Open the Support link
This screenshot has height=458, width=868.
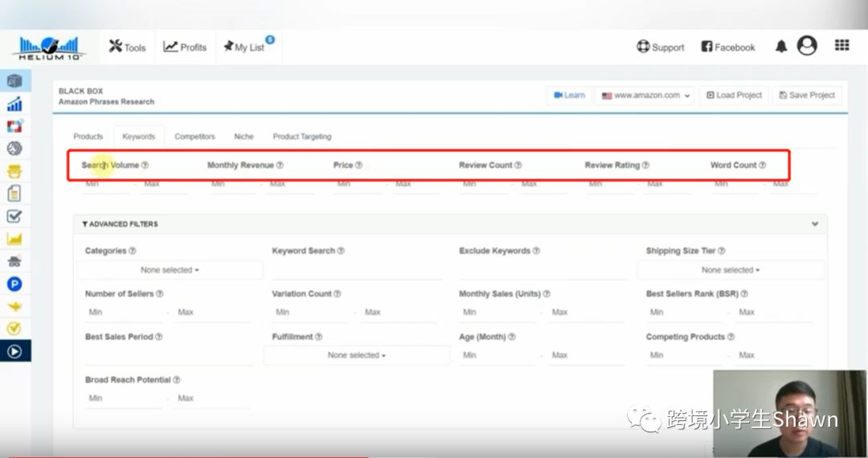pos(661,47)
